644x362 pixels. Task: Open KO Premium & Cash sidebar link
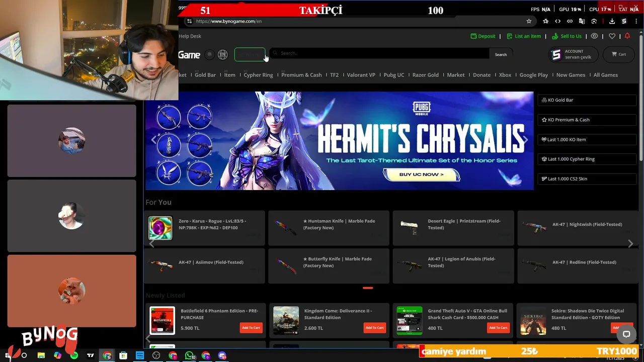(x=587, y=120)
